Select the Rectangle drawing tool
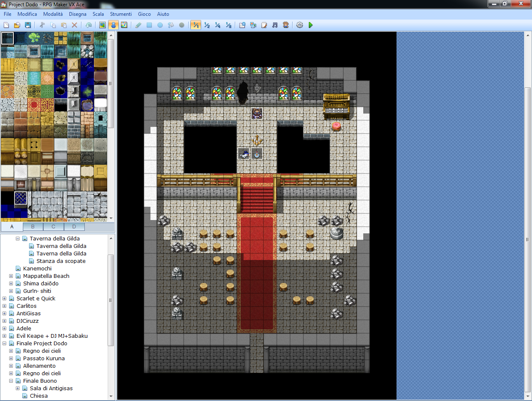This screenshot has height=401, width=532. click(x=149, y=25)
